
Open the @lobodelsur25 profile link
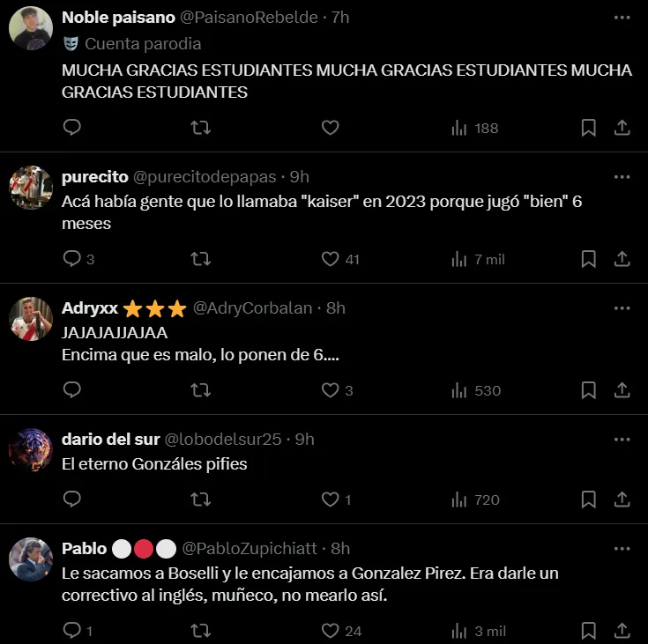(x=223, y=439)
